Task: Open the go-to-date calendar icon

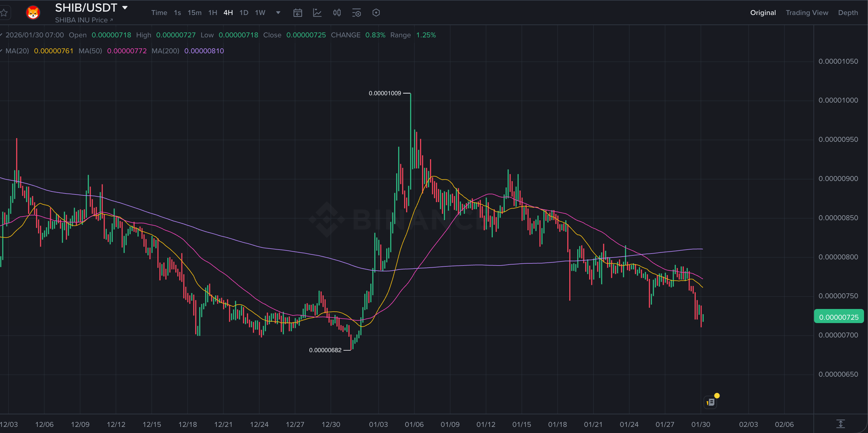Action: pos(297,13)
